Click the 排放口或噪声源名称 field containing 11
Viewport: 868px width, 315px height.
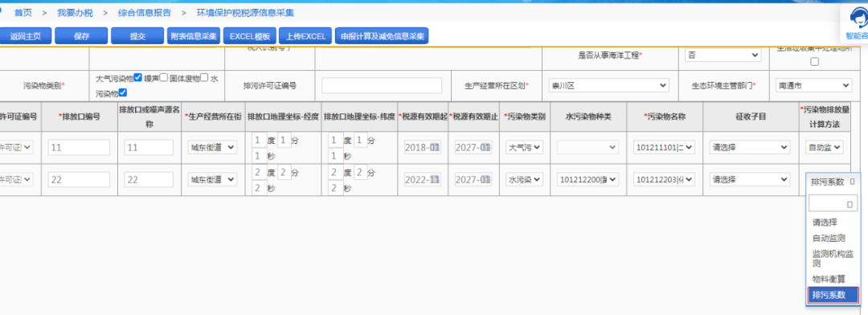tap(149, 147)
